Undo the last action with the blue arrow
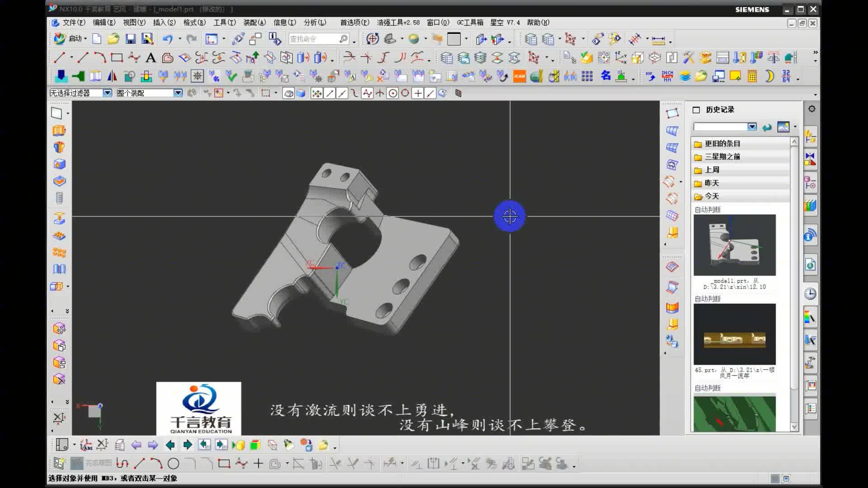868x488 pixels. 168,39
